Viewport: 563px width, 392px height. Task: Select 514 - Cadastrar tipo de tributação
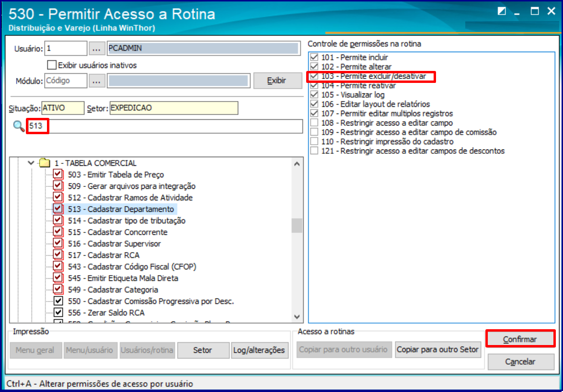126,221
